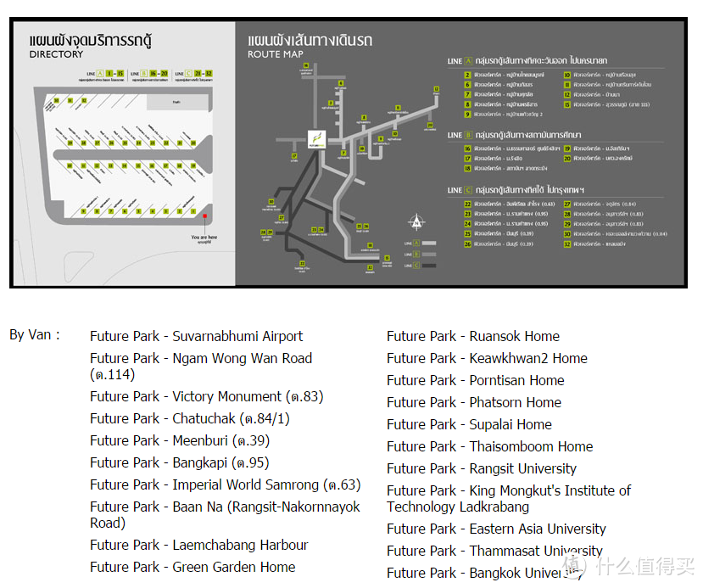The height and width of the screenshot is (588, 703).
Task: Click the ROUTE MAP heading
Action: click(276, 54)
